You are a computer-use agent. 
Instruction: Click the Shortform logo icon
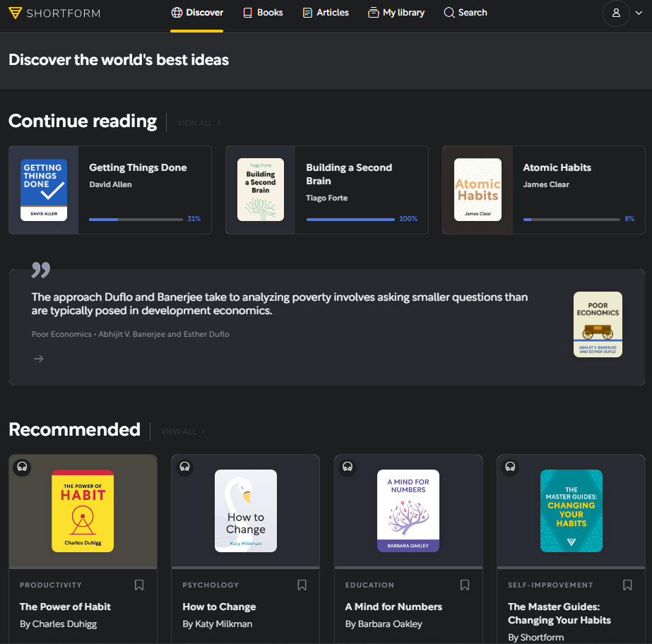pos(15,13)
